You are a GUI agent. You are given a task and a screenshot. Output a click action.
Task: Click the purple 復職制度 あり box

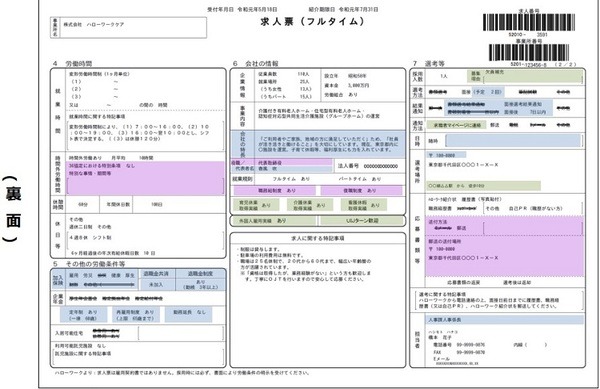point(361,190)
